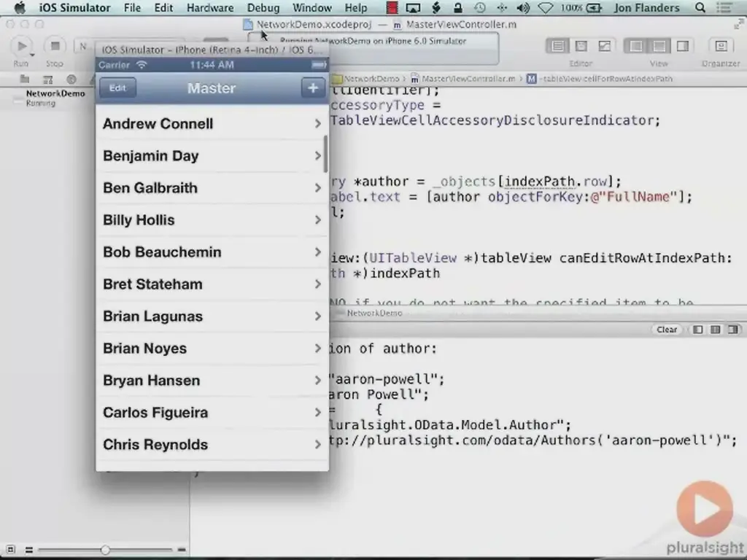
Task: Click the Wi-Fi diamond menu bar icon
Action: pos(546,7)
